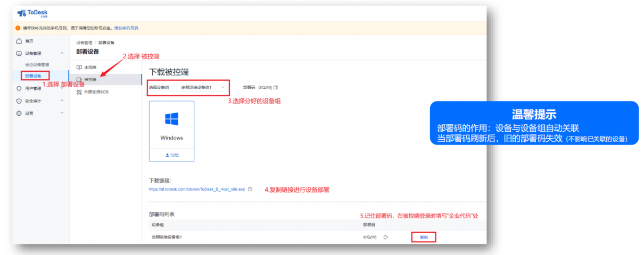Expand the 设置 section chevron
Screen dimensions: 644x255
pyautogui.click(x=62, y=113)
